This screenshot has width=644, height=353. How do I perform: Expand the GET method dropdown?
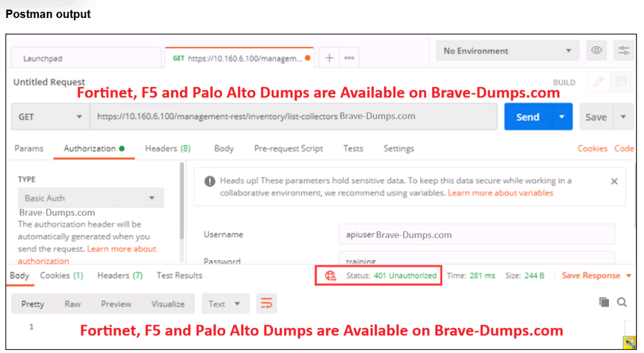pyautogui.click(x=50, y=117)
